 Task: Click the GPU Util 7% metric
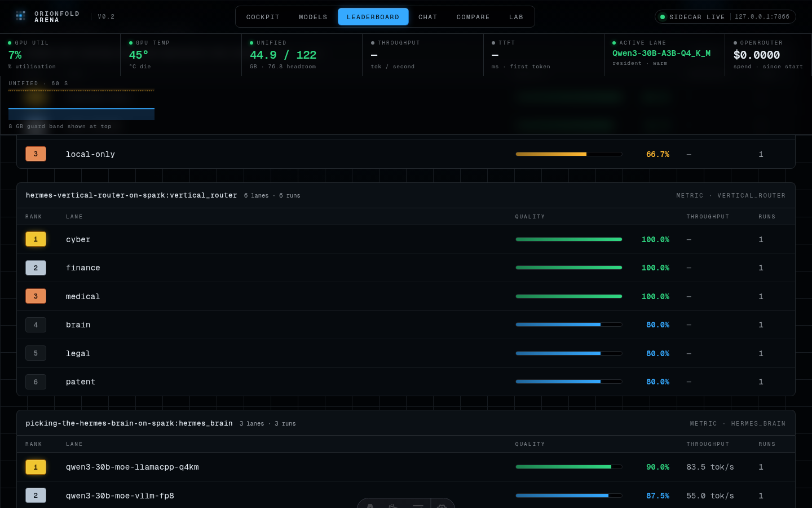[x=15, y=55]
